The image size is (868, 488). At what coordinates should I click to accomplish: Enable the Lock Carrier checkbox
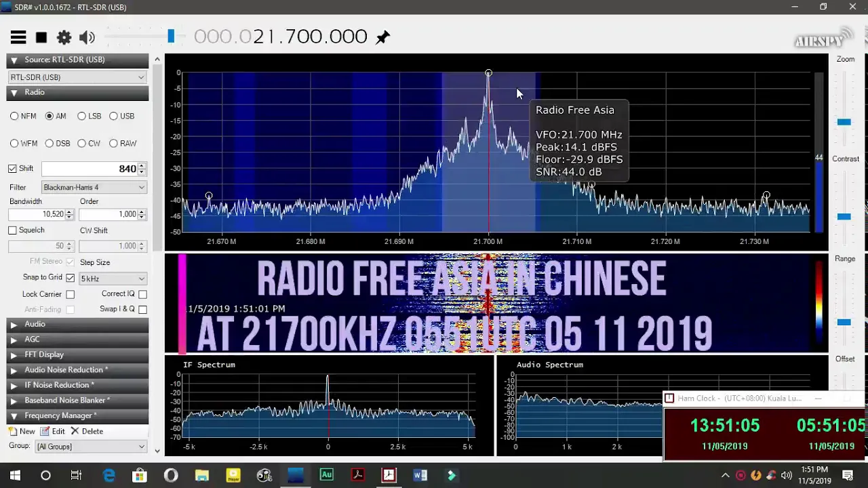click(x=71, y=295)
